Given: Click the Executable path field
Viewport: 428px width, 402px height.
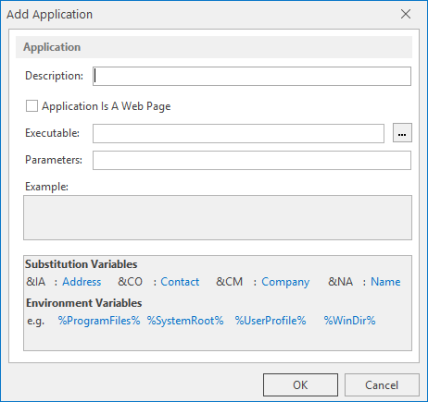Looking at the screenshot, I should click(x=238, y=133).
